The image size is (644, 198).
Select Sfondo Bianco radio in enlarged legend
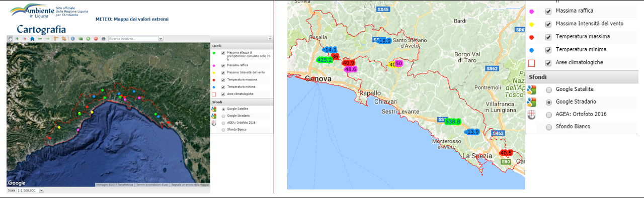pyautogui.click(x=549, y=127)
